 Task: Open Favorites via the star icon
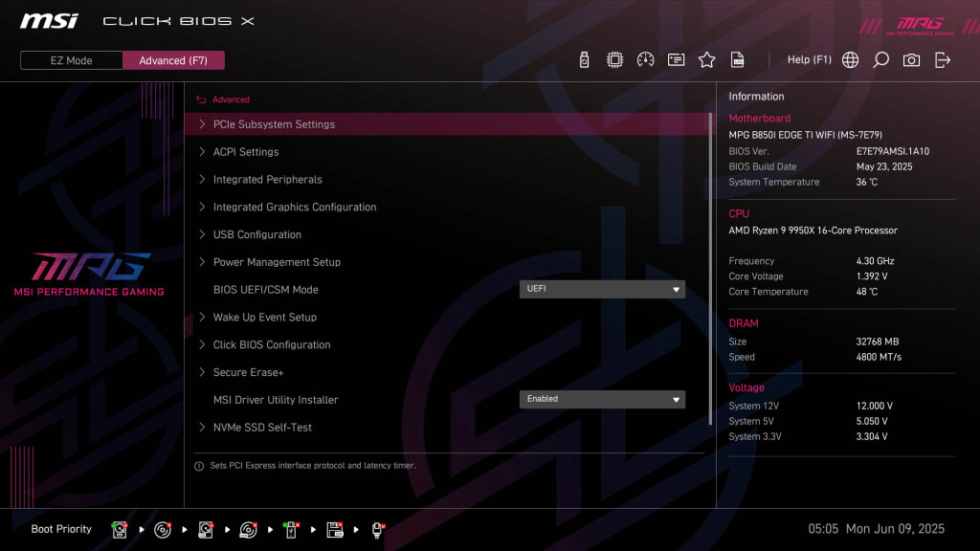706,60
